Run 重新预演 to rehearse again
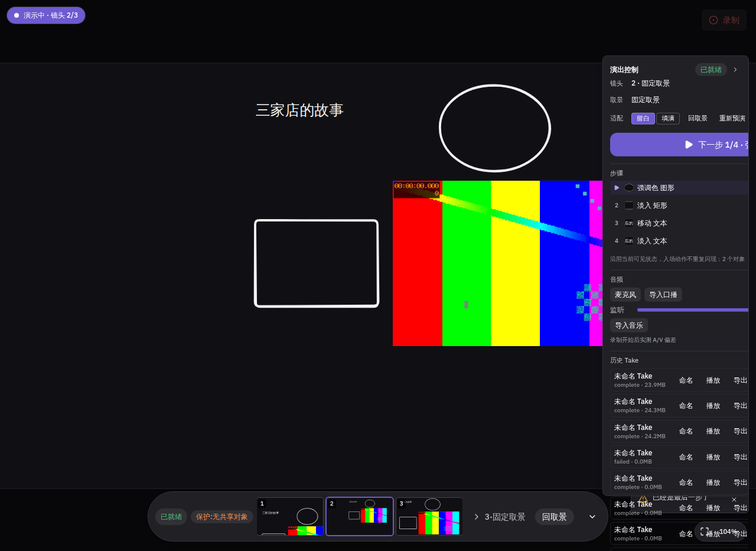 pyautogui.click(x=732, y=119)
